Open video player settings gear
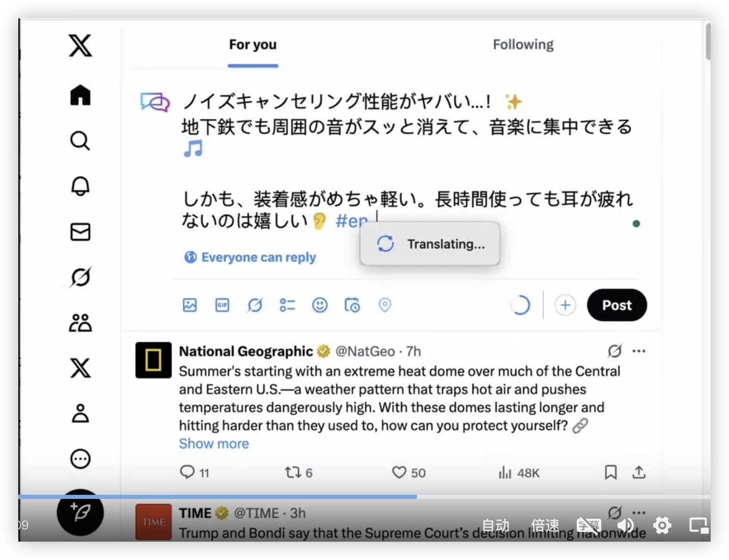 tap(662, 525)
